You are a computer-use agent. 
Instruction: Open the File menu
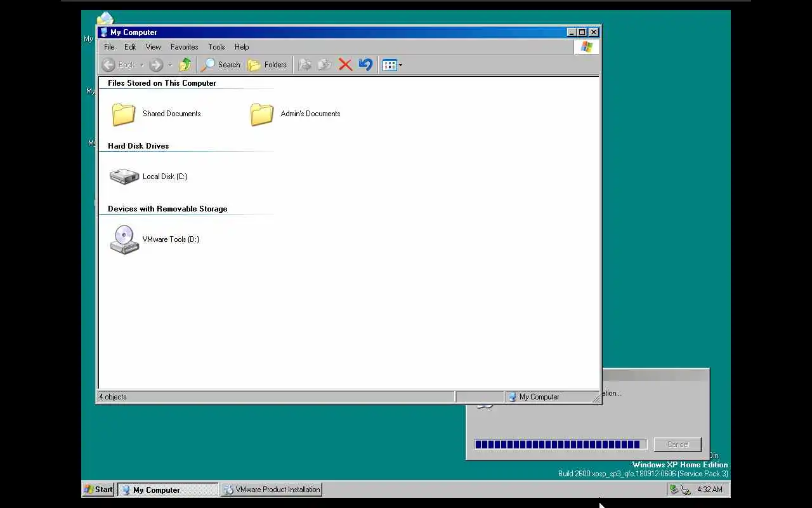[109, 47]
